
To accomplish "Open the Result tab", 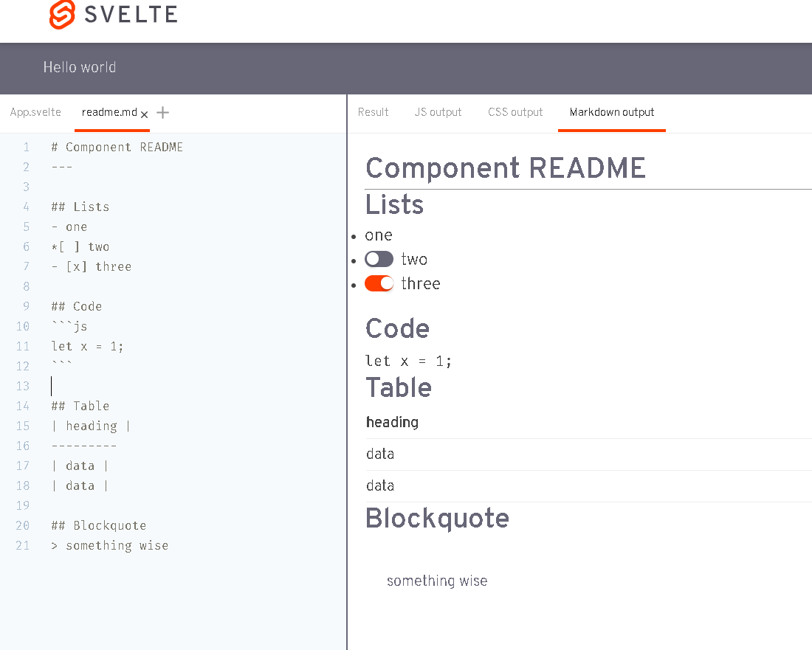I will coord(373,112).
